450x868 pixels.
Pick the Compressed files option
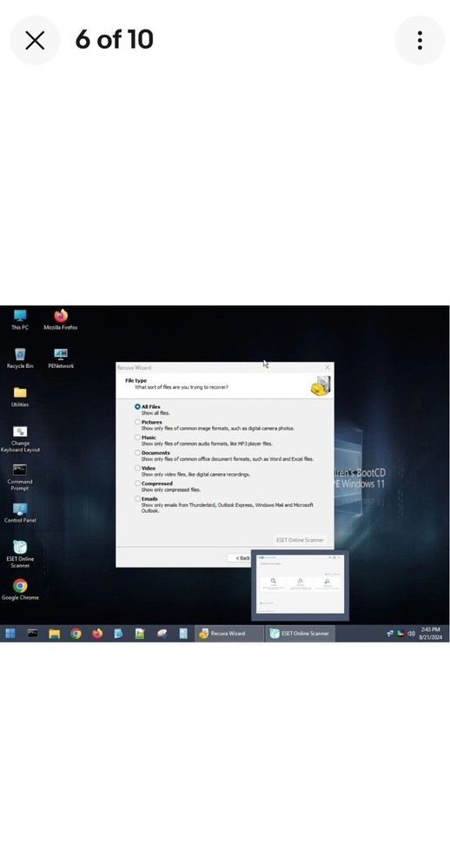(137, 483)
